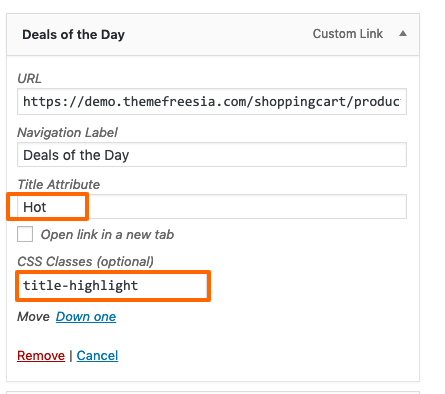445x394 pixels.
Task: Click the Navigation Label caption
Action: pyautogui.click(x=67, y=133)
